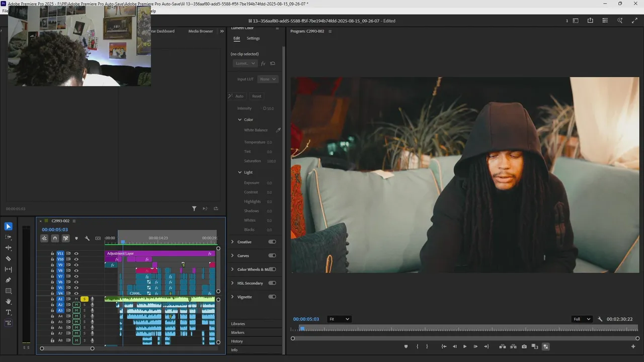
Task: Select the Lumetri Edit tab
Action: point(236,38)
